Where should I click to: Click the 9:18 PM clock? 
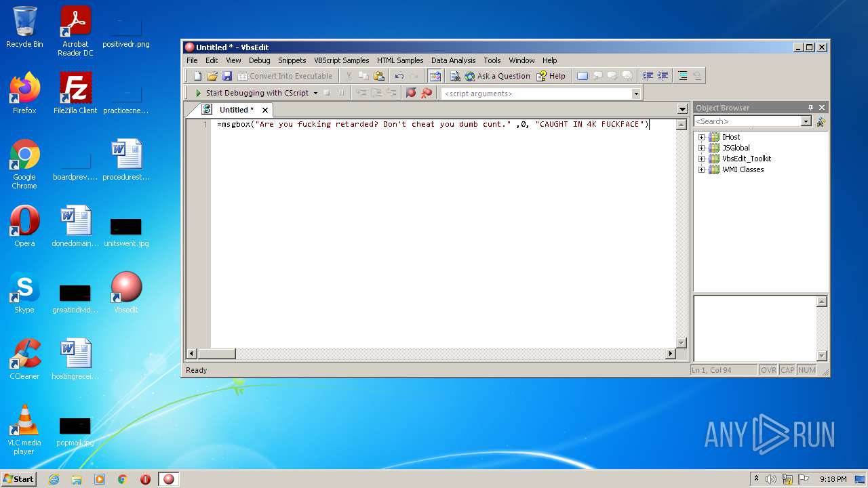coord(833,479)
